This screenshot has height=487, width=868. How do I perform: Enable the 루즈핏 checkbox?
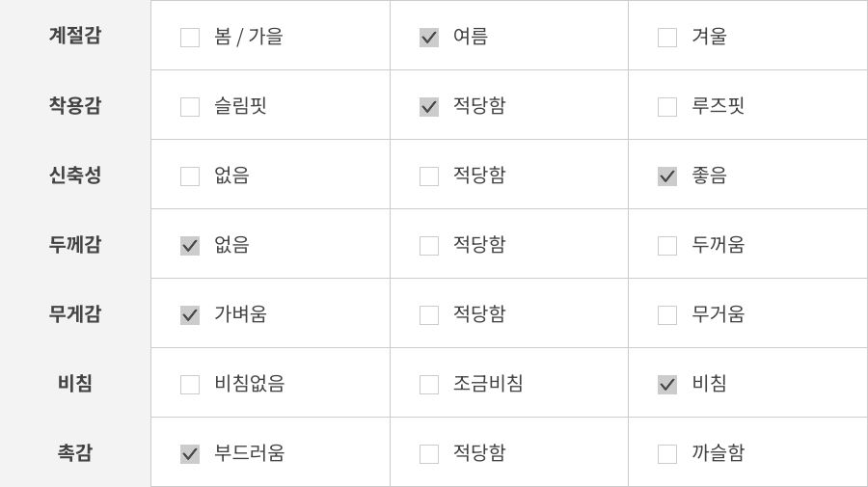click(x=667, y=107)
